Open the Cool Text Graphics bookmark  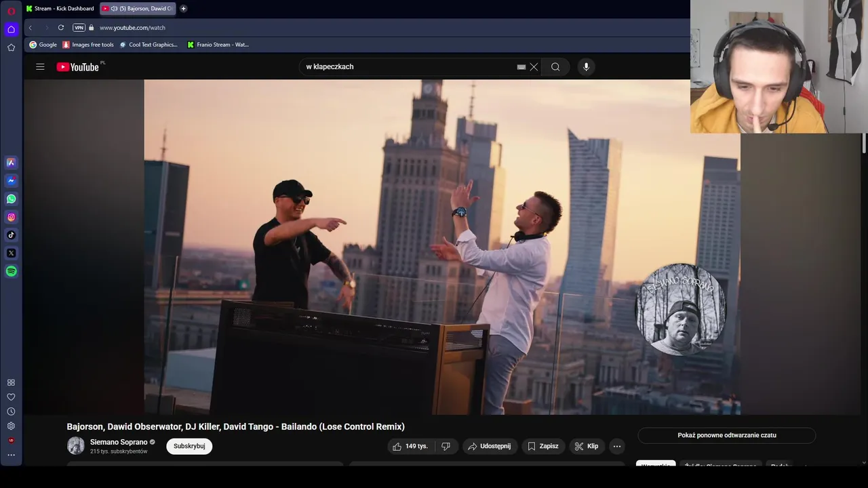point(149,45)
